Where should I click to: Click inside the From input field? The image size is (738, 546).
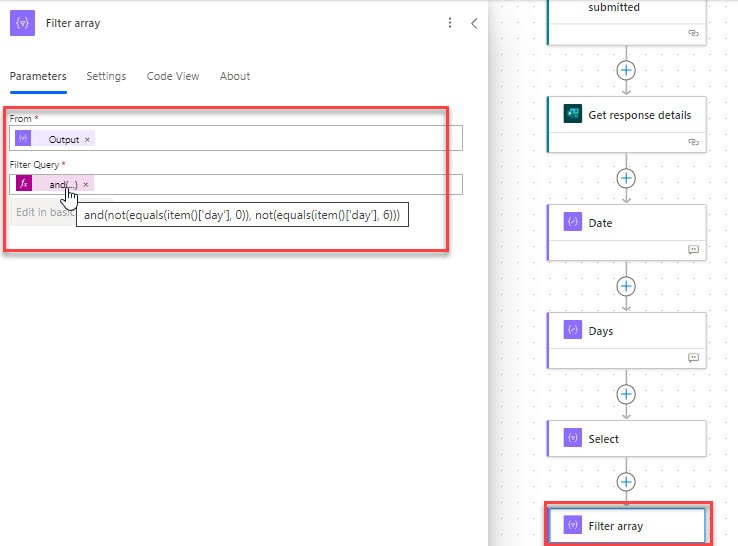[x=236, y=138]
